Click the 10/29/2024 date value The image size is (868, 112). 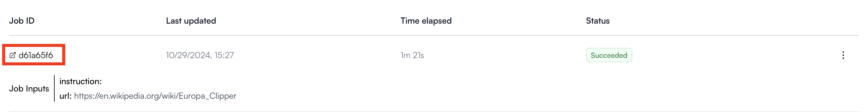(x=188, y=55)
